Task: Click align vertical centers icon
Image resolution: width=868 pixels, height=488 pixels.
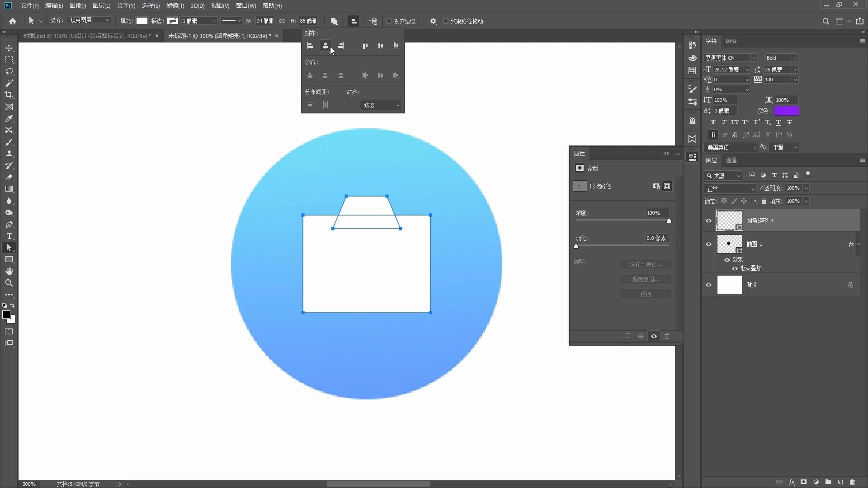Action: pyautogui.click(x=380, y=46)
